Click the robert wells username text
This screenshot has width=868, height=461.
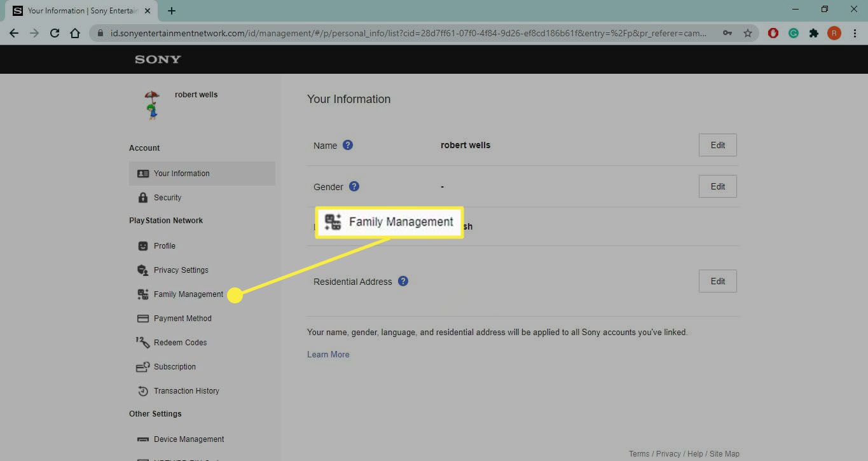(196, 95)
